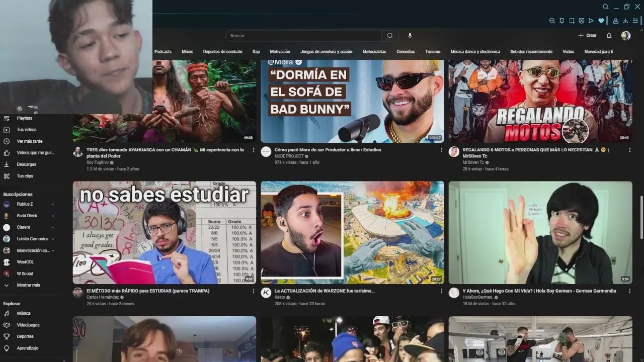Open the browser downloads icon
This screenshot has width=644, height=362.
pyautogui.click(x=625, y=21)
